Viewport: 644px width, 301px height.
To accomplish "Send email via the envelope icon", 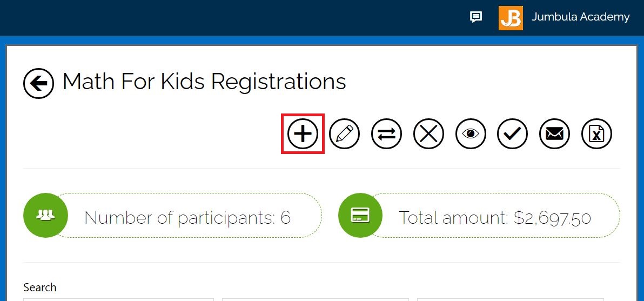I will coord(554,134).
